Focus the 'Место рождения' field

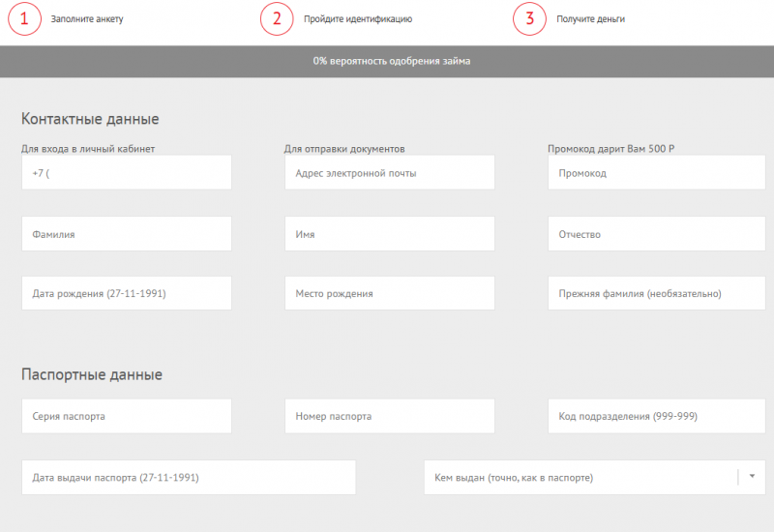tap(390, 293)
